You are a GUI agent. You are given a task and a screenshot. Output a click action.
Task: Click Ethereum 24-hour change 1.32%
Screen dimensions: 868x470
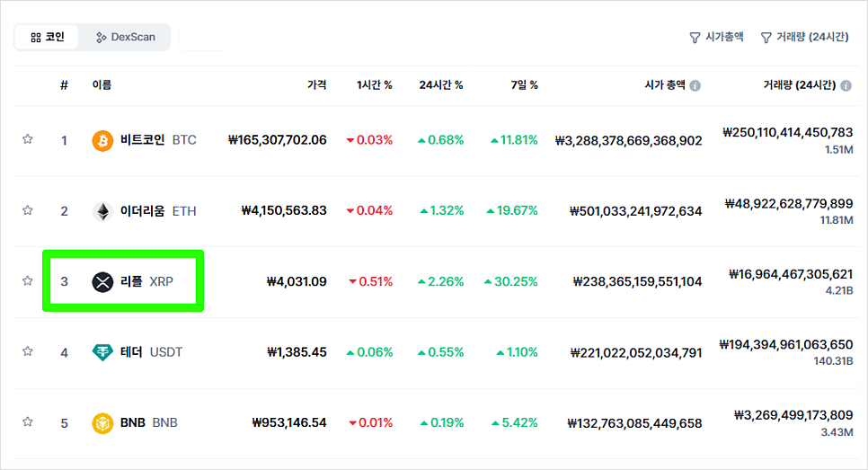tap(442, 211)
